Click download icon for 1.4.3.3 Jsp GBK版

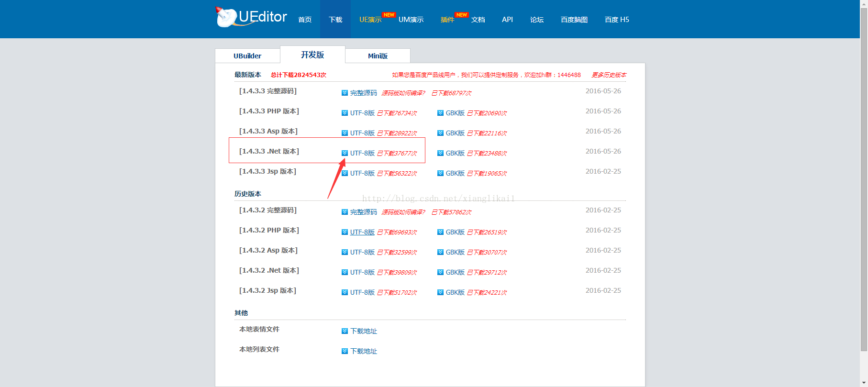pyautogui.click(x=440, y=173)
